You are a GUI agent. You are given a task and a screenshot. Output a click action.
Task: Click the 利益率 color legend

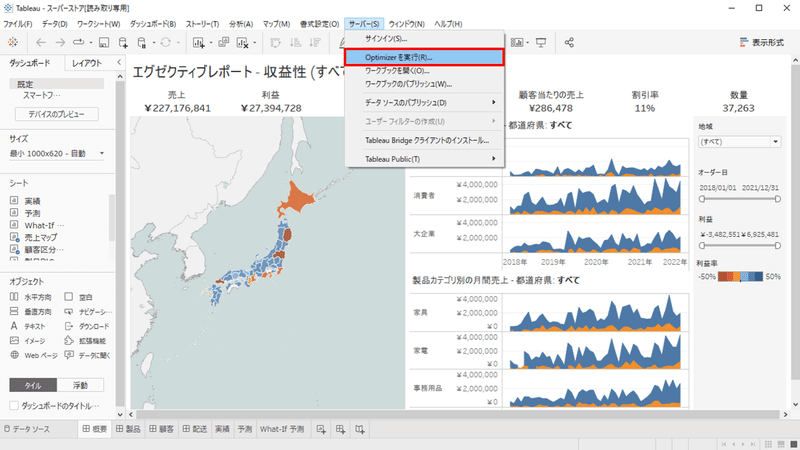(740, 277)
